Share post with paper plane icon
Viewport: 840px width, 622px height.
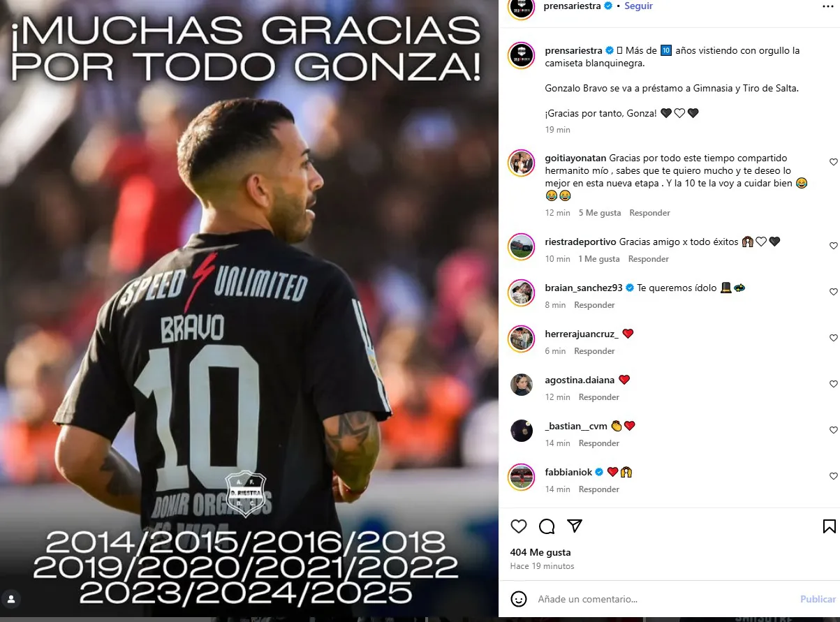coord(575,526)
